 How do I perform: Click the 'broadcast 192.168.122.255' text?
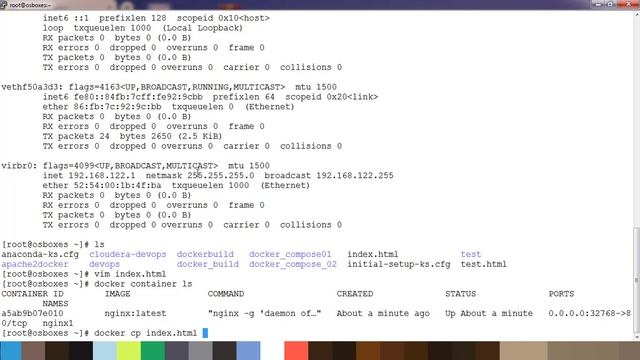point(329,176)
